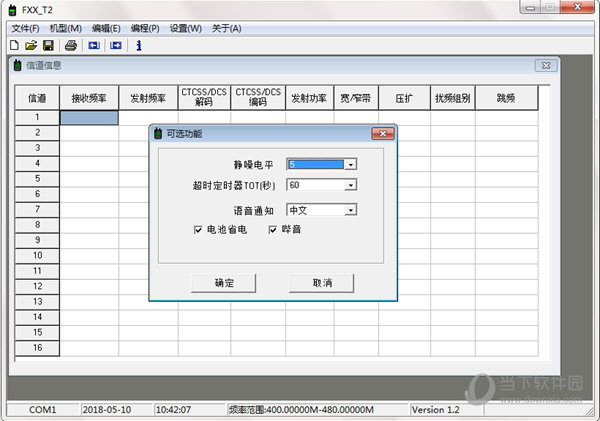Open the info 'i' toolbar icon

(139, 46)
